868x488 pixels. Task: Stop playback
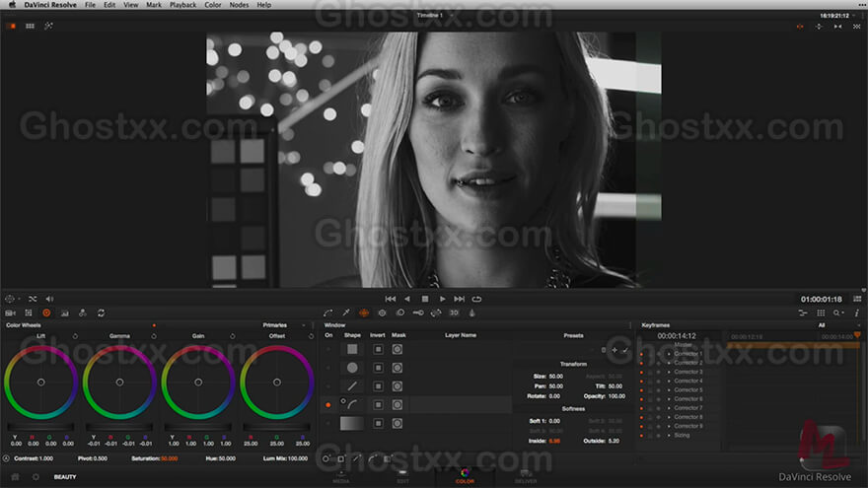tap(424, 299)
